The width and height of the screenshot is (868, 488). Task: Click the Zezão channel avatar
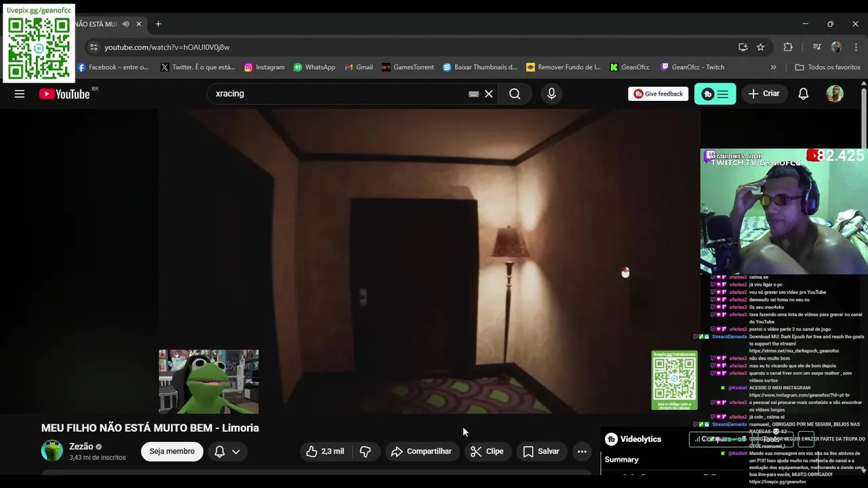52,451
